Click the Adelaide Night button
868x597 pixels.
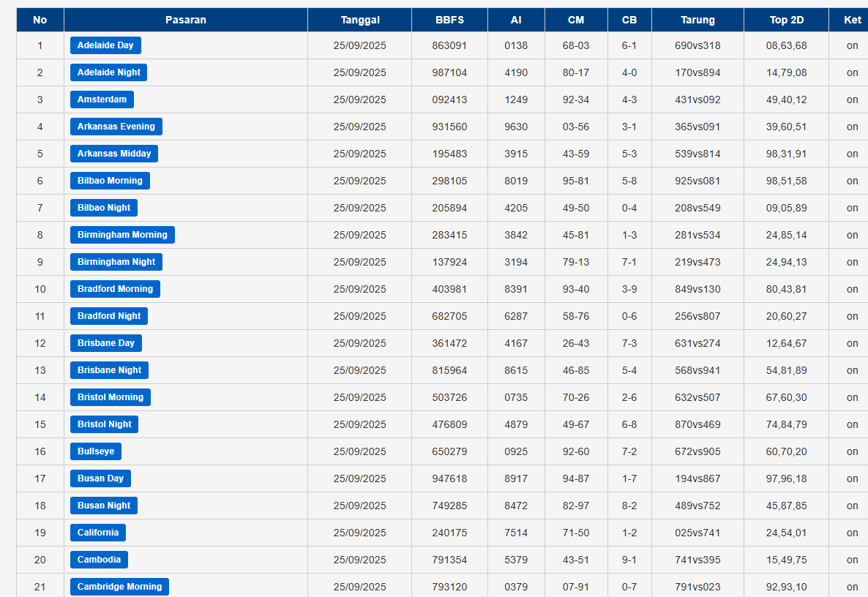coord(108,72)
